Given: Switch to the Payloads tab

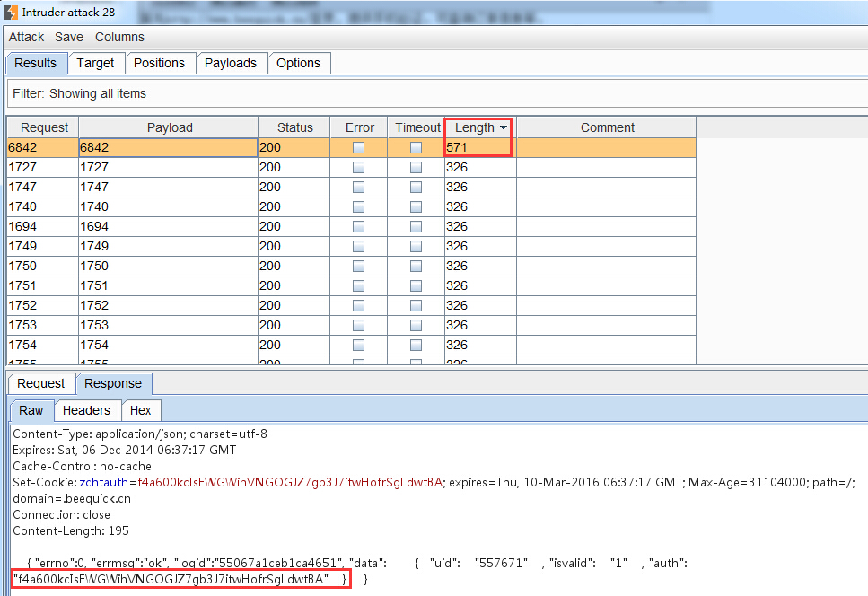Looking at the screenshot, I should coord(231,63).
